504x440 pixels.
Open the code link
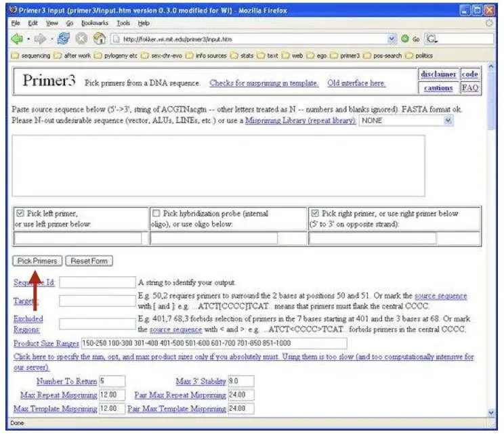469,74
